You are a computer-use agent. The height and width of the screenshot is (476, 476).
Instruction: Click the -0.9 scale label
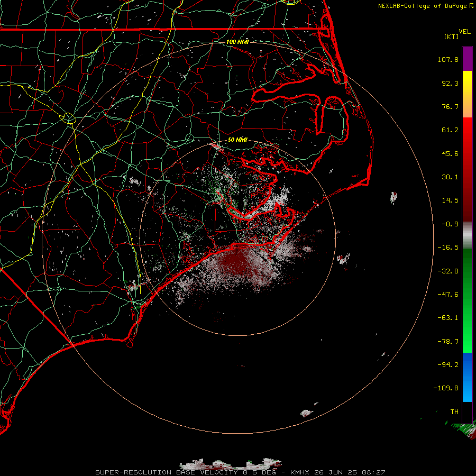pos(450,224)
